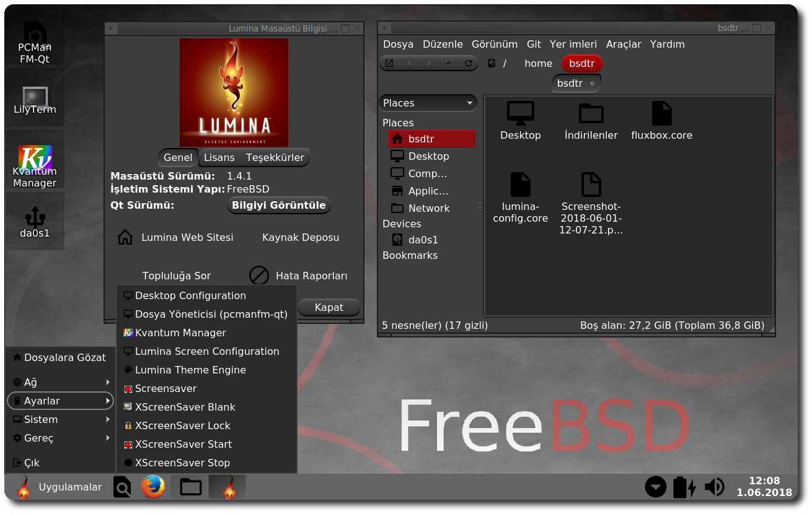812x514 pixels.
Task: Open Yer imleri menu
Action: pyautogui.click(x=573, y=44)
